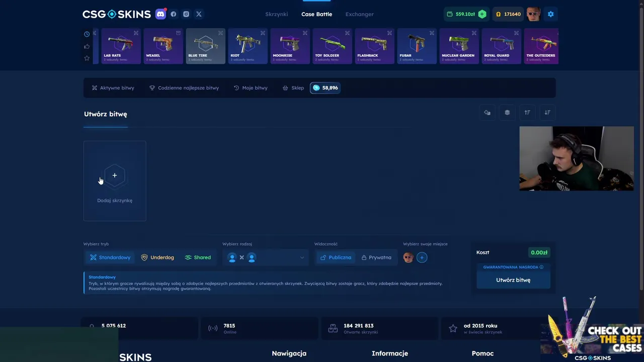Open the Fubar drop thumbnail
Viewport: 644px width, 362px height.
click(417, 46)
